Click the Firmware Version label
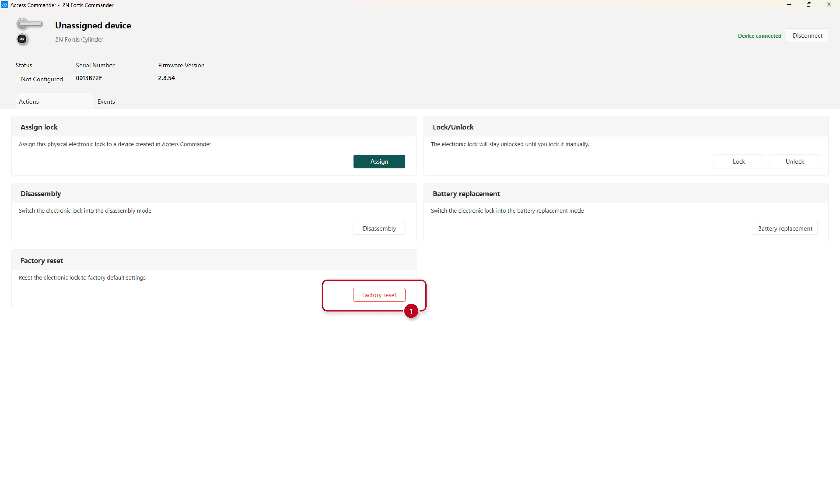This screenshot has height=504, width=840. (181, 65)
